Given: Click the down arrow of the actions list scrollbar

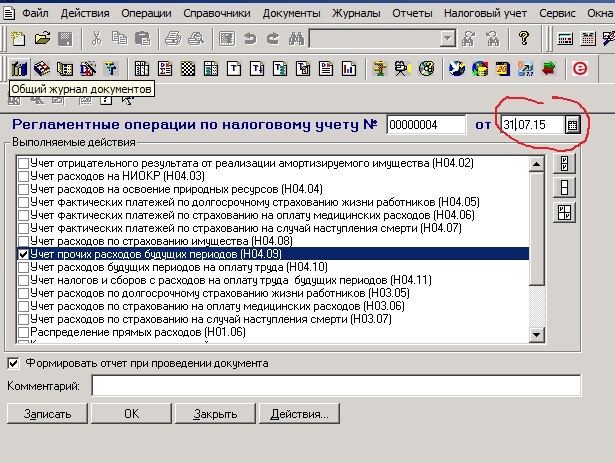Looking at the screenshot, I should 538,335.
